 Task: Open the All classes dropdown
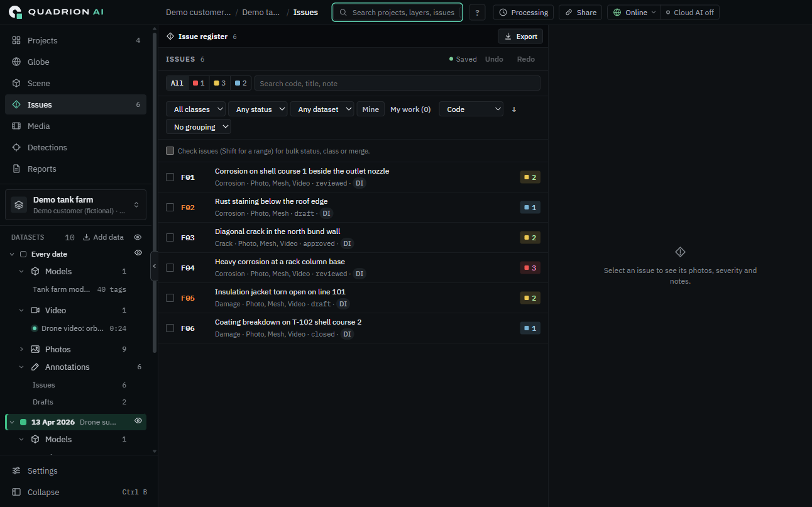[195, 109]
